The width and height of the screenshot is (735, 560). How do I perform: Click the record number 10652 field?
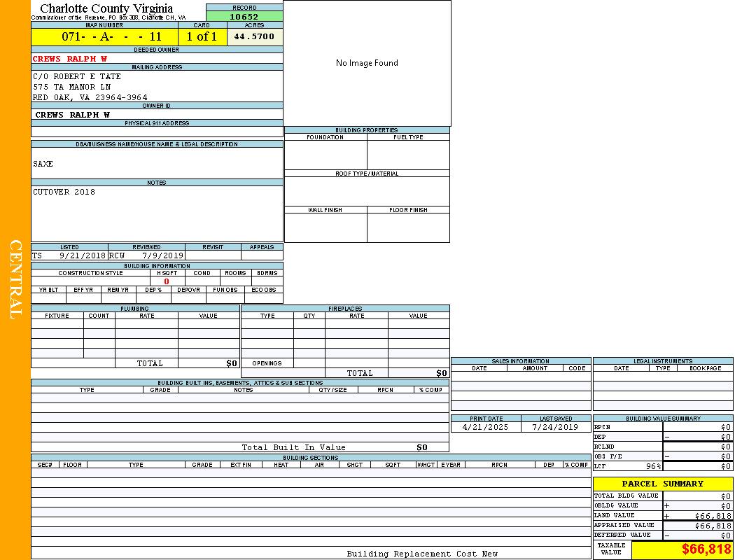(x=244, y=16)
